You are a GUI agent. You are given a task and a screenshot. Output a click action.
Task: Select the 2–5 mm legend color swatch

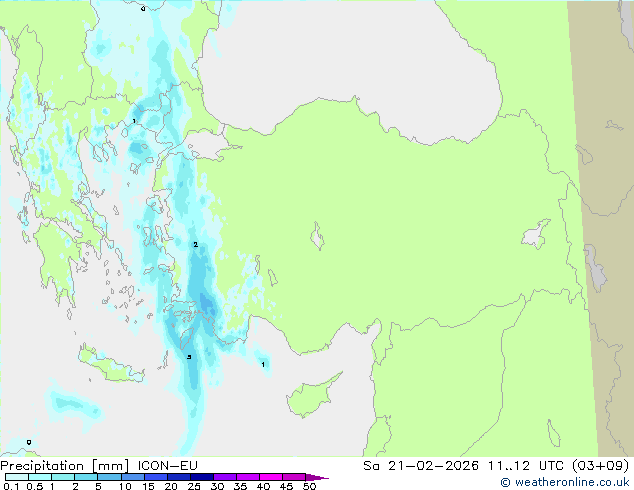(x=86, y=477)
